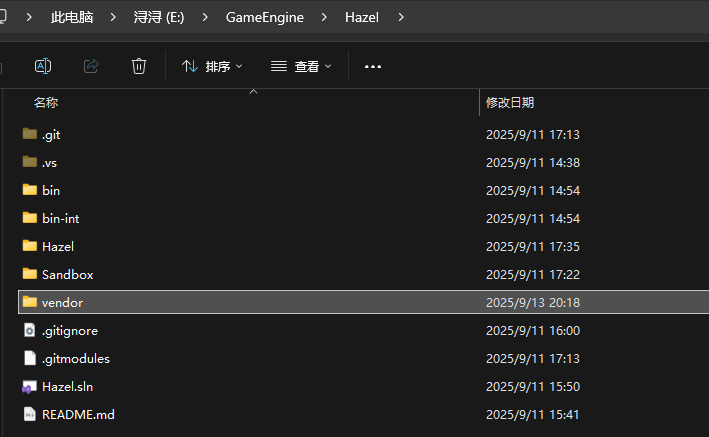Expand the chevron after Hazel in the address bar
Screen dimensions: 709x437
click(x=401, y=17)
